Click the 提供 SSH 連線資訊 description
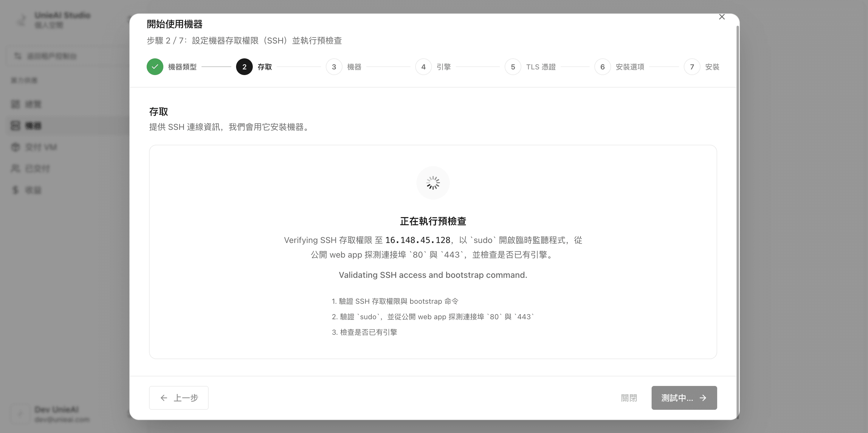The width and height of the screenshot is (868, 433). coord(230,127)
